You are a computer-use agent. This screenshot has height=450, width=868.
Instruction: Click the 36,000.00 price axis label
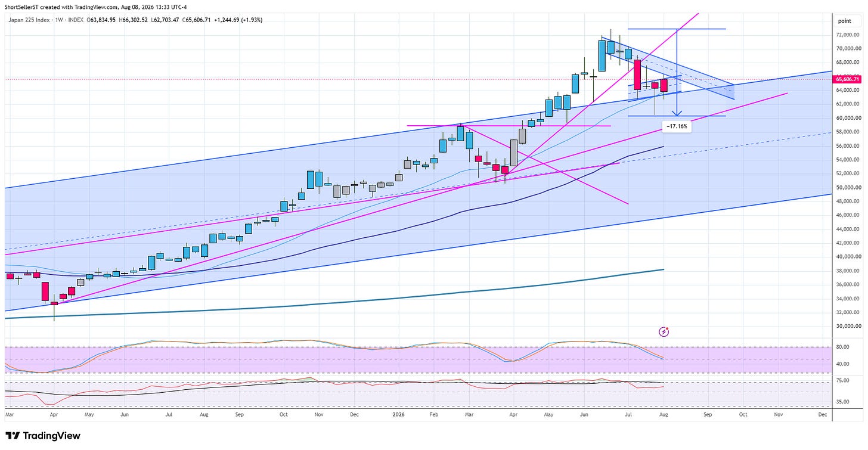[x=847, y=284]
